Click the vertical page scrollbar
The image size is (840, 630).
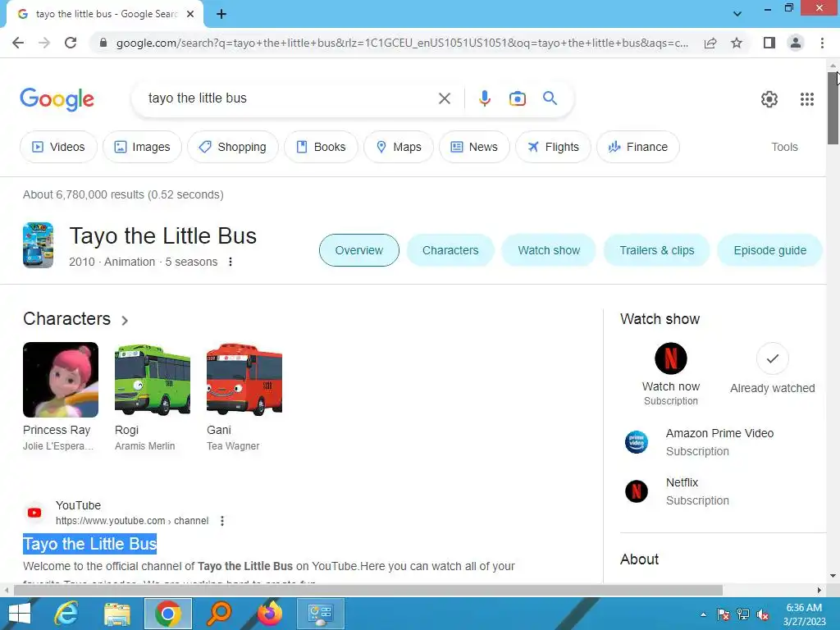click(x=833, y=107)
